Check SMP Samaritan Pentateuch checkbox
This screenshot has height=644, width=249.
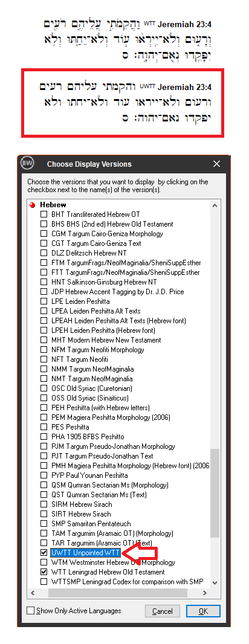(44, 524)
